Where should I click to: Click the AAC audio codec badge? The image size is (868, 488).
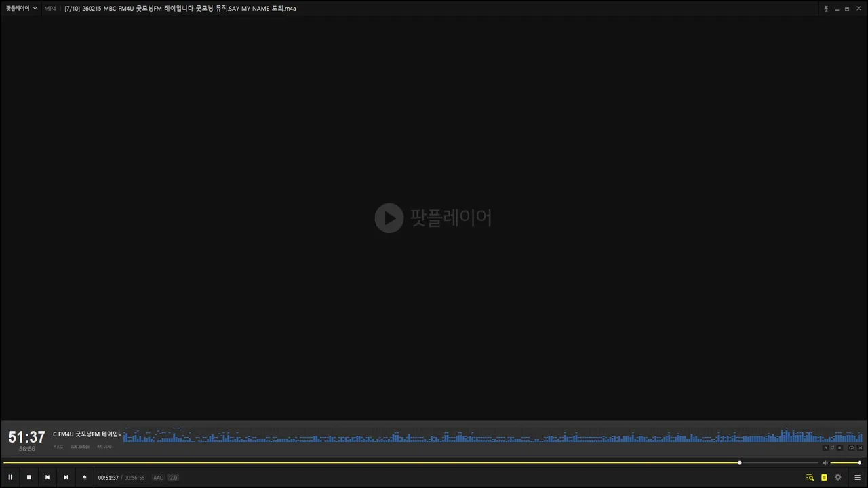click(158, 478)
